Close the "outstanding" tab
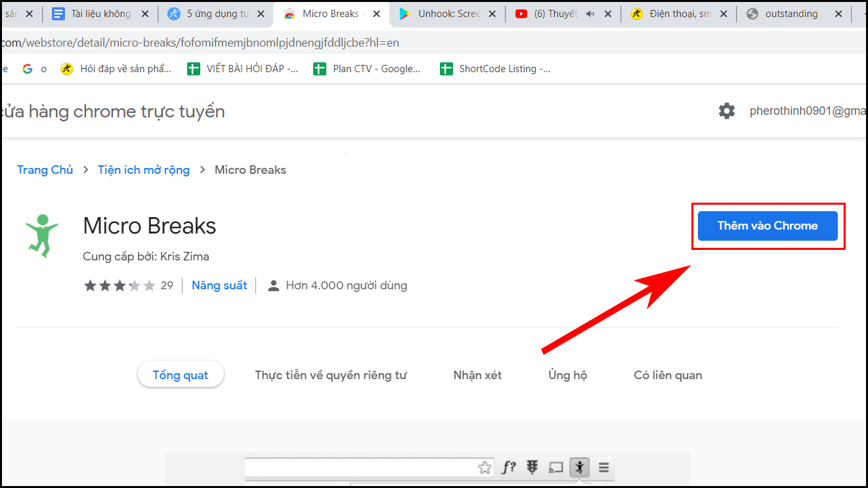 838,14
